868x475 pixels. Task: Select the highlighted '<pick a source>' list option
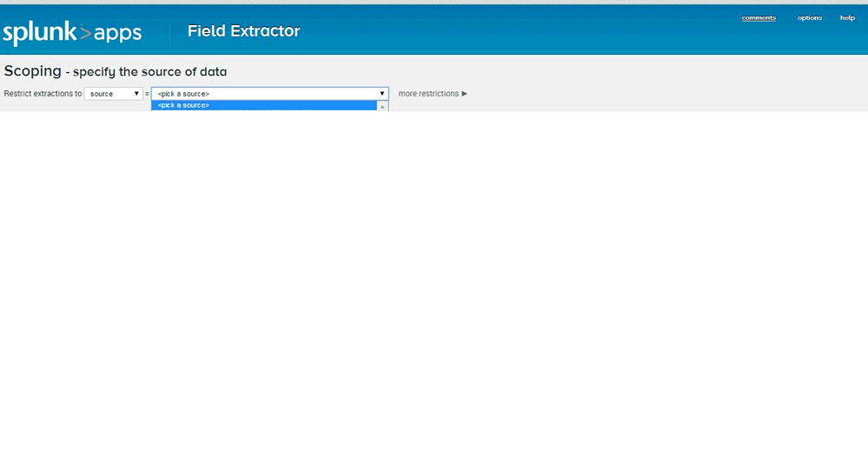point(261,105)
